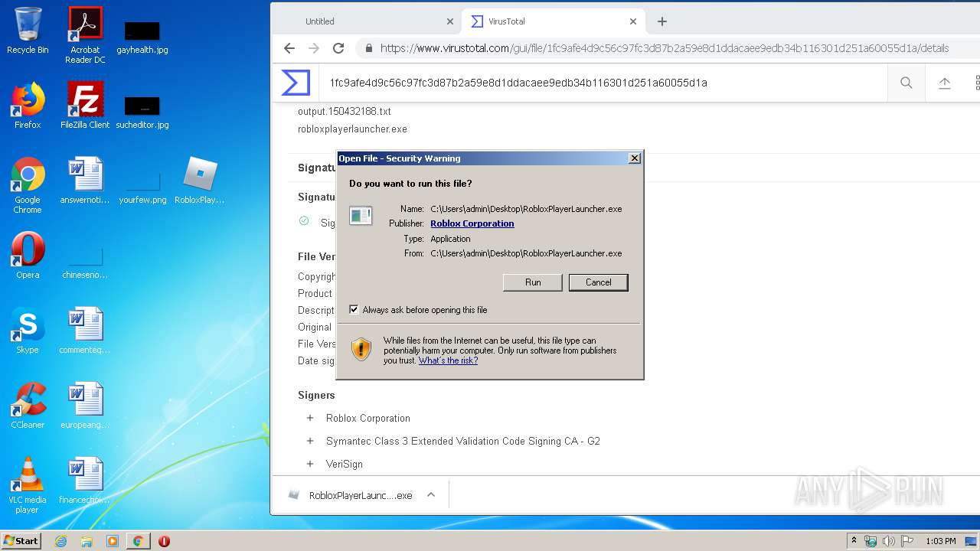Click the taskbar clock showing 1:03 PM

click(940, 541)
